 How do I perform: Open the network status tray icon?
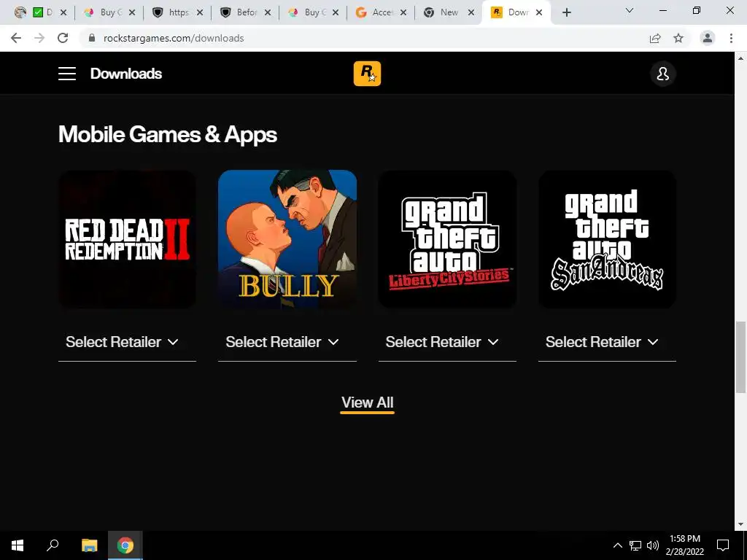pos(635,545)
